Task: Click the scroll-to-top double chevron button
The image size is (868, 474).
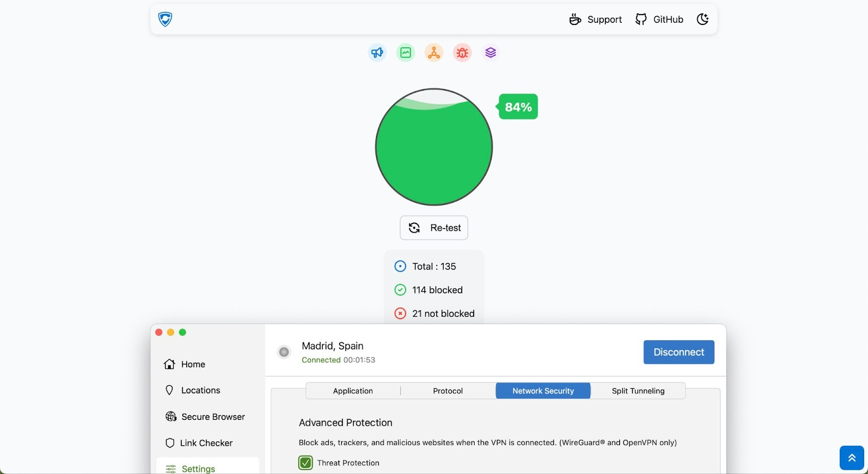Action: pos(852,458)
